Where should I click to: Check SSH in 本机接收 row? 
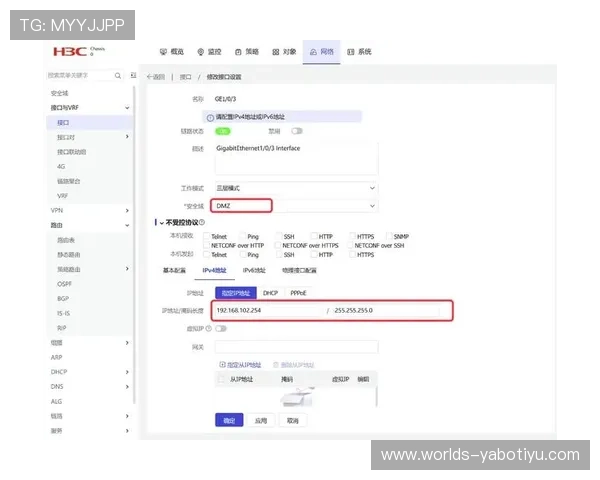pyautogui.click(x=279, y=236)
